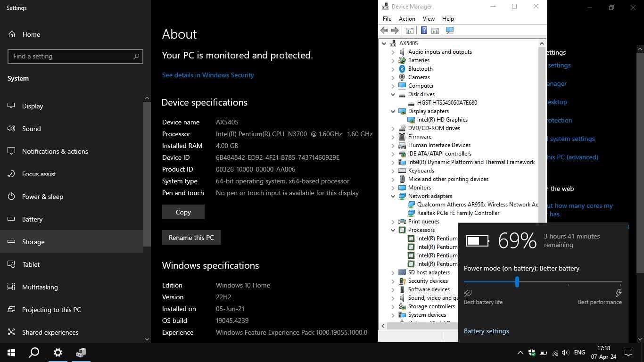This screenshot has height=362, width=644.
Task: Open View menu in Device Manager
Action: click(429, 19)
